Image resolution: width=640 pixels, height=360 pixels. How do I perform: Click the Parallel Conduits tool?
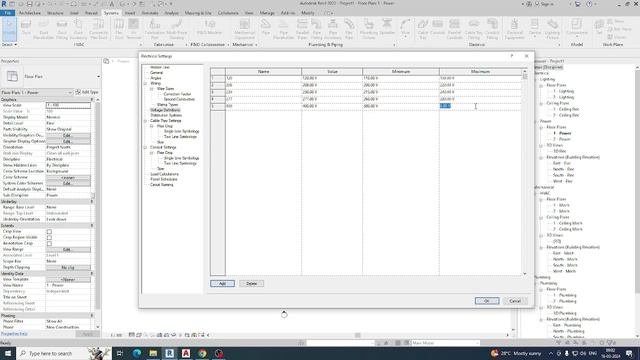pyautogui.click(x=454, y=28)
